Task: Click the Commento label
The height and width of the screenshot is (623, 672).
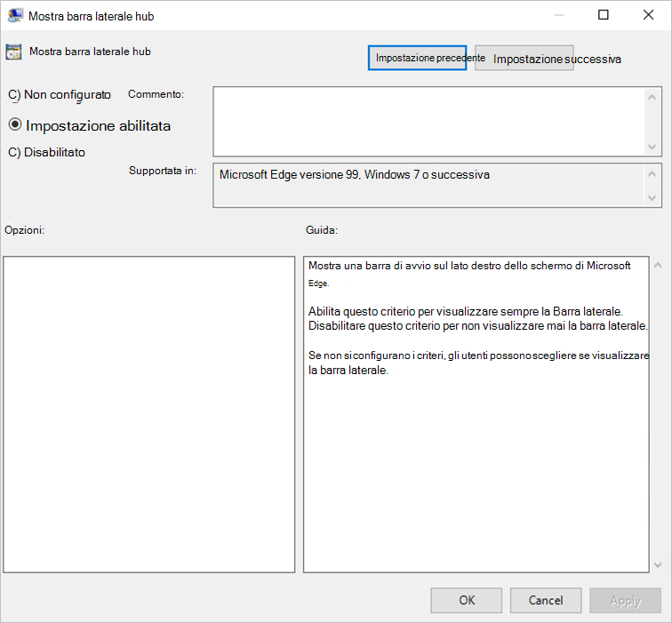Action: click(156, 94)
